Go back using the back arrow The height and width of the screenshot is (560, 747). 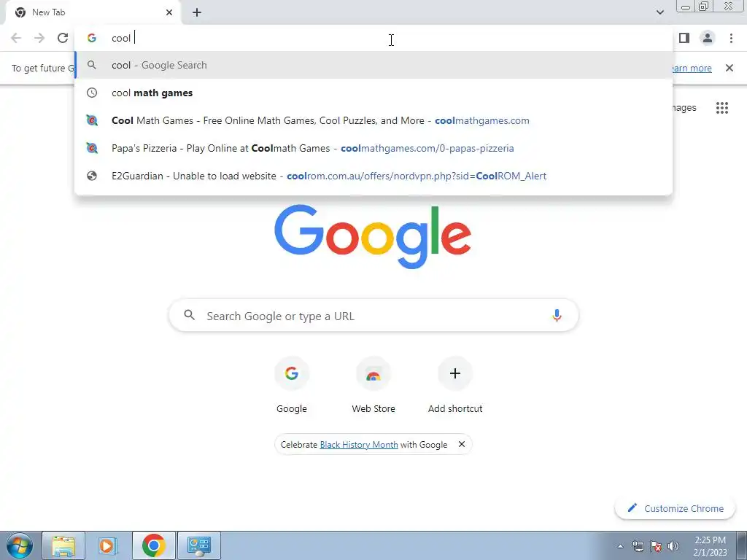(x=16, y=38)
